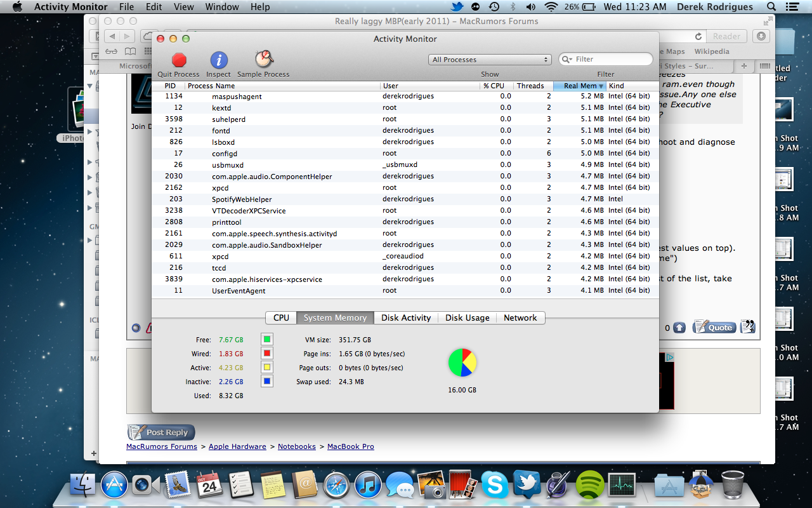Click Safari's reload page arrow

(x=698, y=37)
